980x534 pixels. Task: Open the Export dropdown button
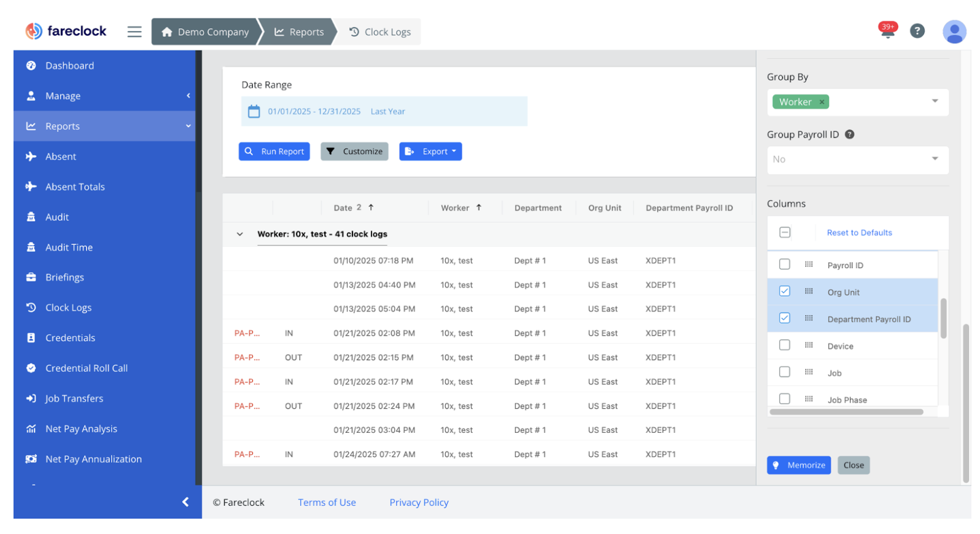pos(430,152)
